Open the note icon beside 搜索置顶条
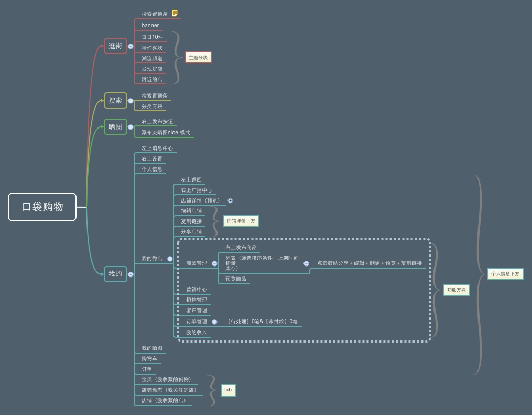The width and height of the screenshot is (532, 415). (x=175, y=13)
